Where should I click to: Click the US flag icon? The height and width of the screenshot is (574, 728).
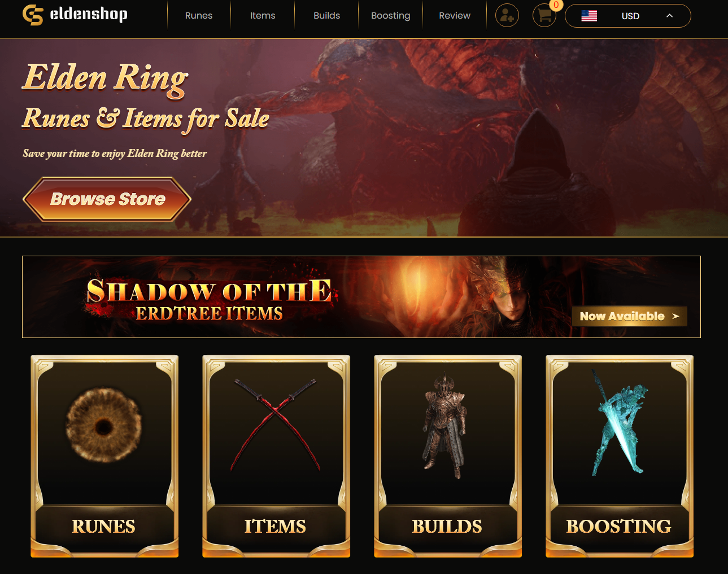point(589,16)
